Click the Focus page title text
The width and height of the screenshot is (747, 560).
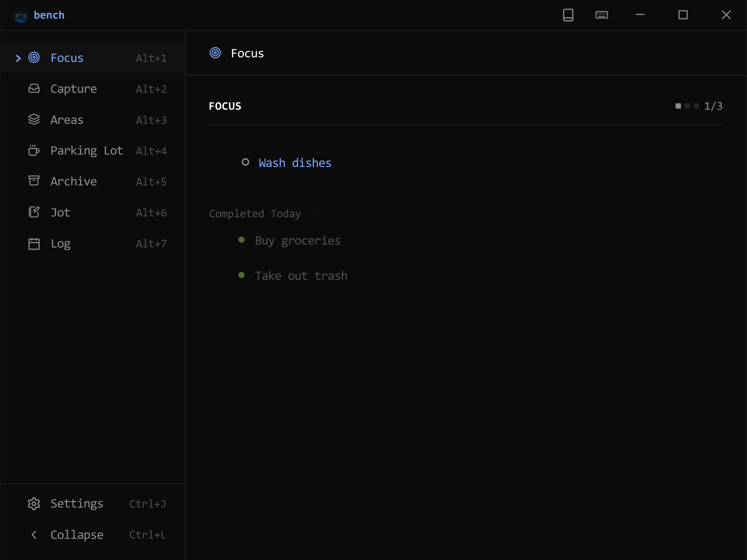pyautogui.click(x=248, y=53)
